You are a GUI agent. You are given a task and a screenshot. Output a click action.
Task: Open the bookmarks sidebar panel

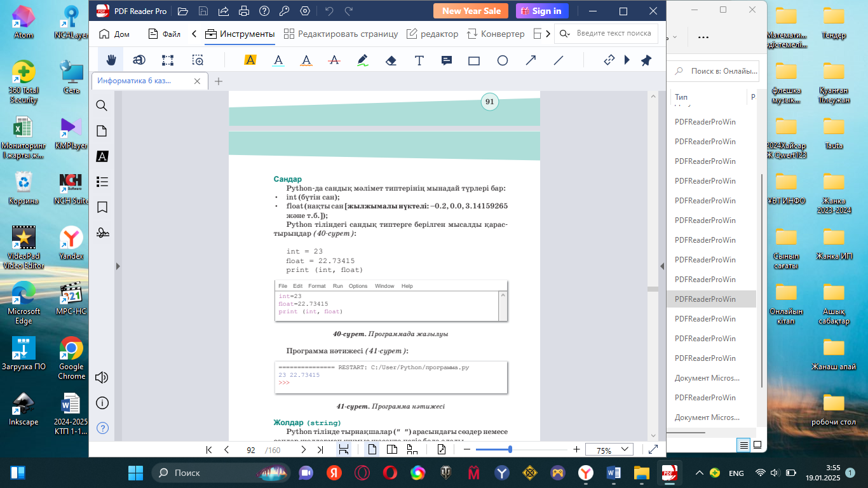pos(102,207)
